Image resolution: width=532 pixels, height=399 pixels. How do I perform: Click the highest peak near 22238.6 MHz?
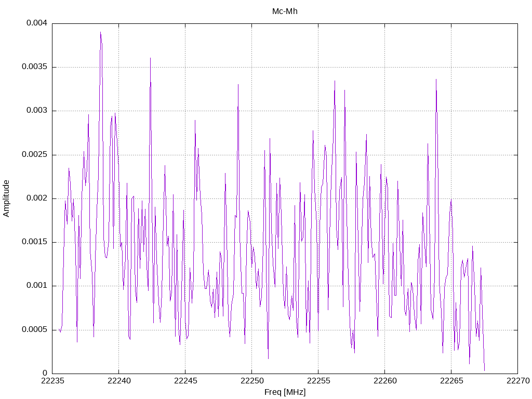[100, 32]
